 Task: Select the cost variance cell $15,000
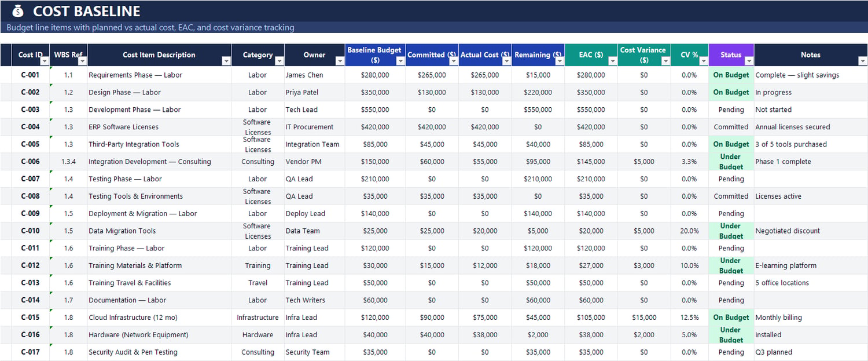644,318
